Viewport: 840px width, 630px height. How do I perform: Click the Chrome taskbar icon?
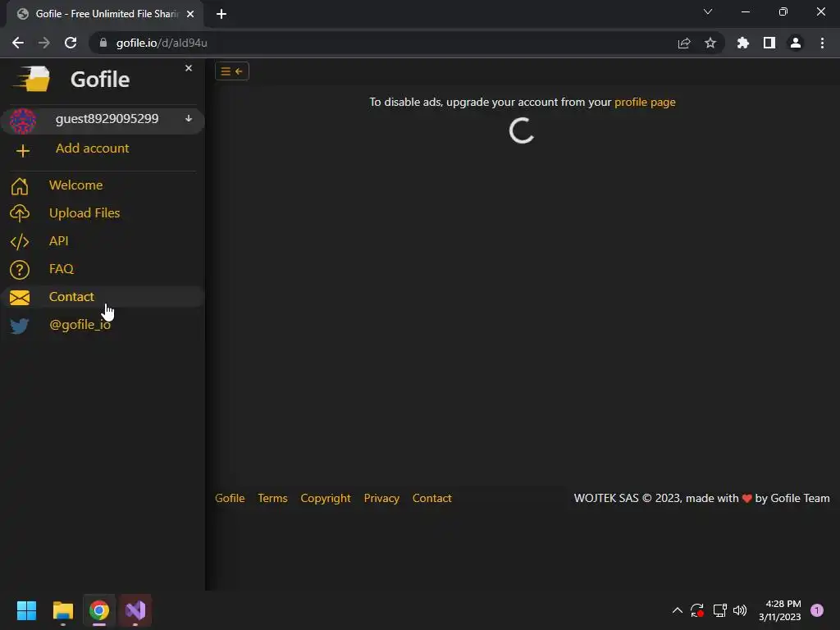pos(99,610)
